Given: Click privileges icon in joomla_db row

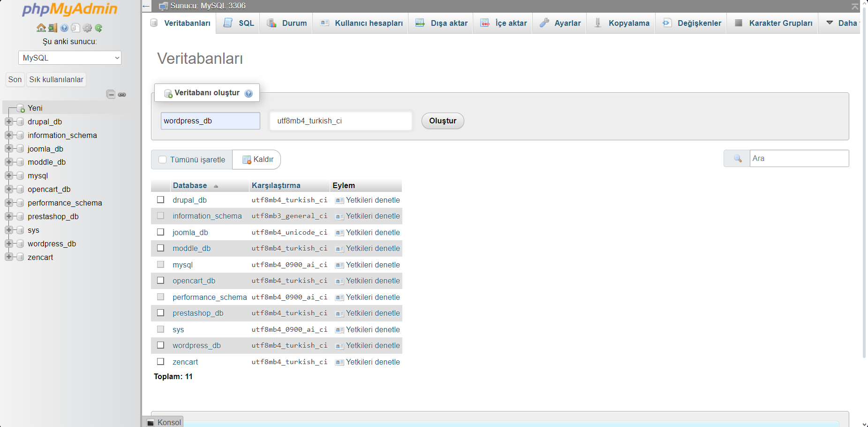Looking at the screenshot, I should click(340, 233).
